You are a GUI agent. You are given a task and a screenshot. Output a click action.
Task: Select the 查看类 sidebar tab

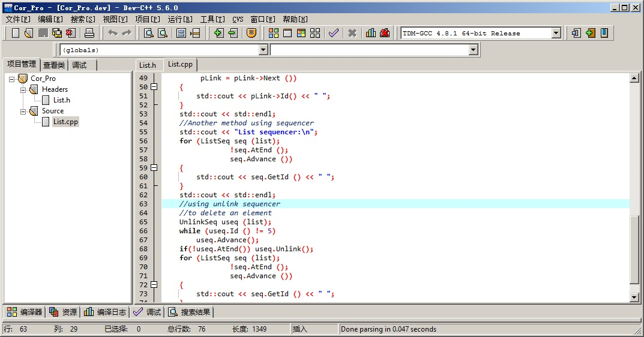click(54, 65)
